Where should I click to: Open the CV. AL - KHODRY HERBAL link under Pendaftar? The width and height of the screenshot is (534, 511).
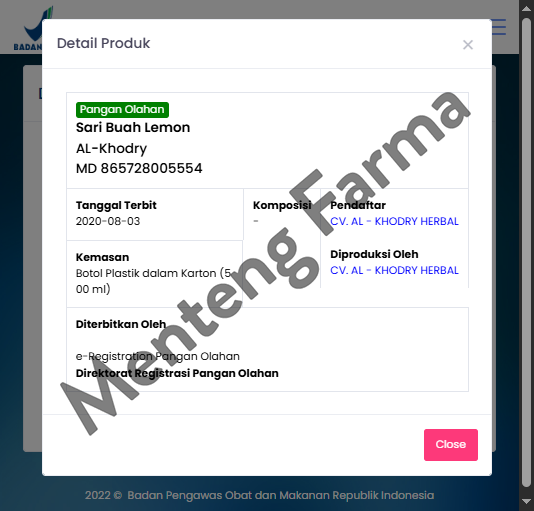394,221
